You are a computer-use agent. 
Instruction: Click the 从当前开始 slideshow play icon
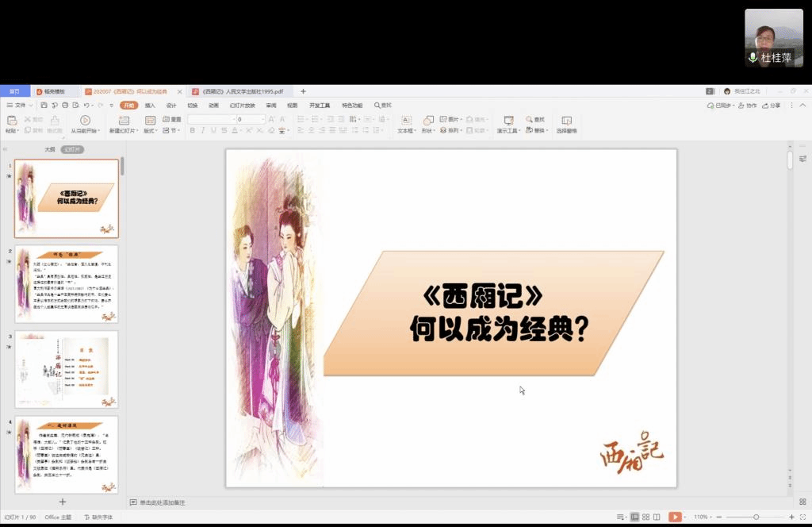tap(85, 120)
